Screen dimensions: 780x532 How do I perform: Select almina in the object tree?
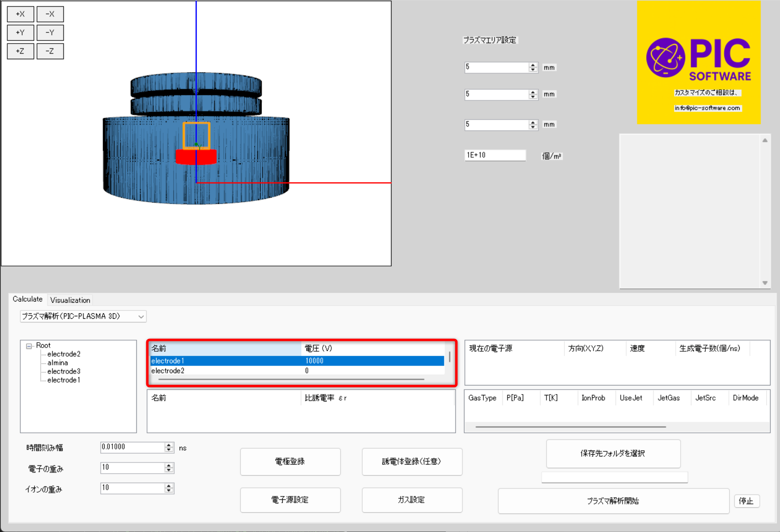58,363
